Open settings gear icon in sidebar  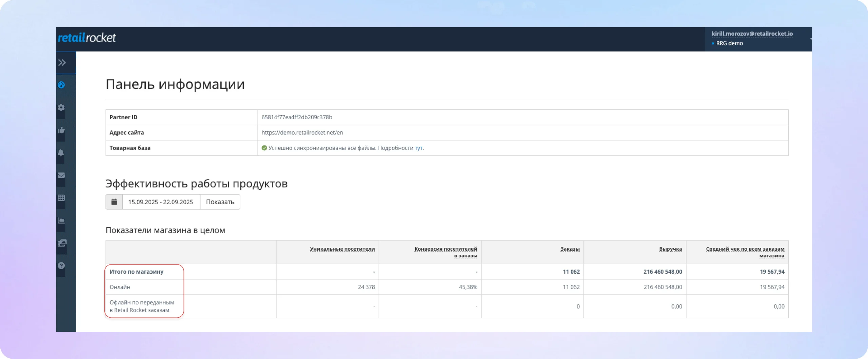61,108
